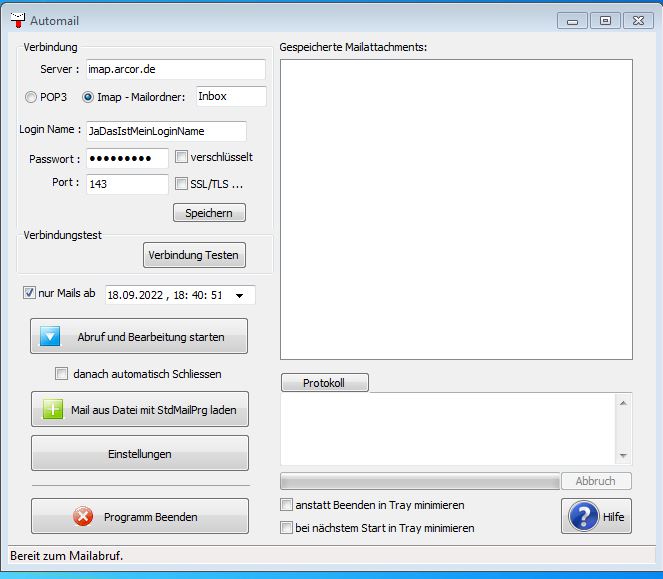The image size is (663, 579).
Task: Enable danach automatisch Schliessen checkbox
Action: tap(62, 373)
